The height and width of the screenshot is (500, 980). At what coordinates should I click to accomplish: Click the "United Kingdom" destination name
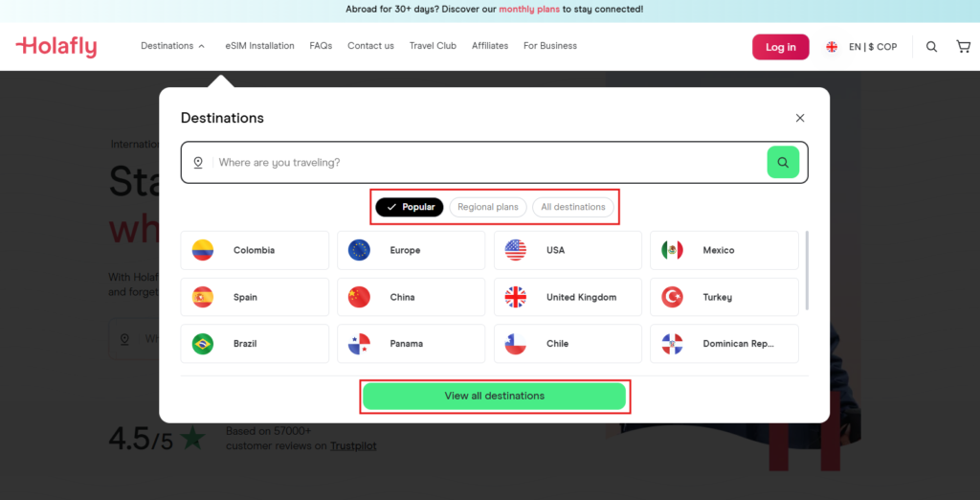(x=582, y=297)
